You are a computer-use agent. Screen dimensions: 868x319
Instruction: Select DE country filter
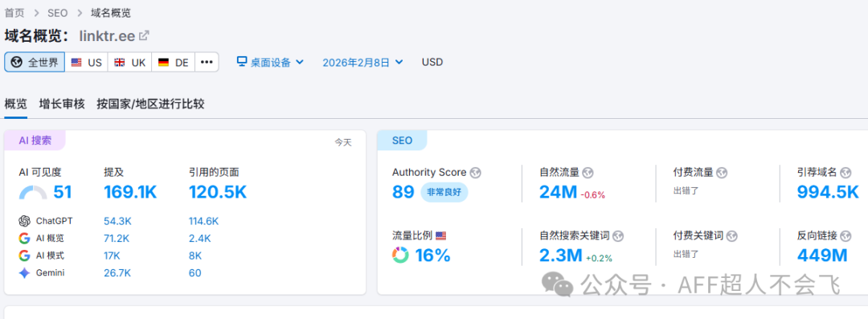click(174, 62)
